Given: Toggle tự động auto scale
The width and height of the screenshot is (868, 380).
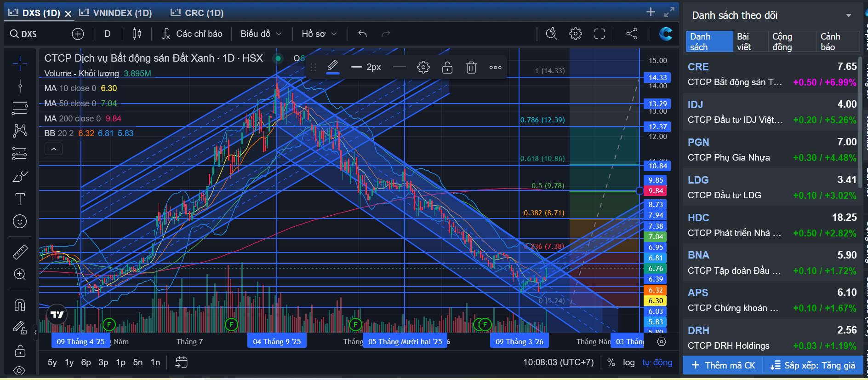Looking at the screenshot, I should [657, 363].
